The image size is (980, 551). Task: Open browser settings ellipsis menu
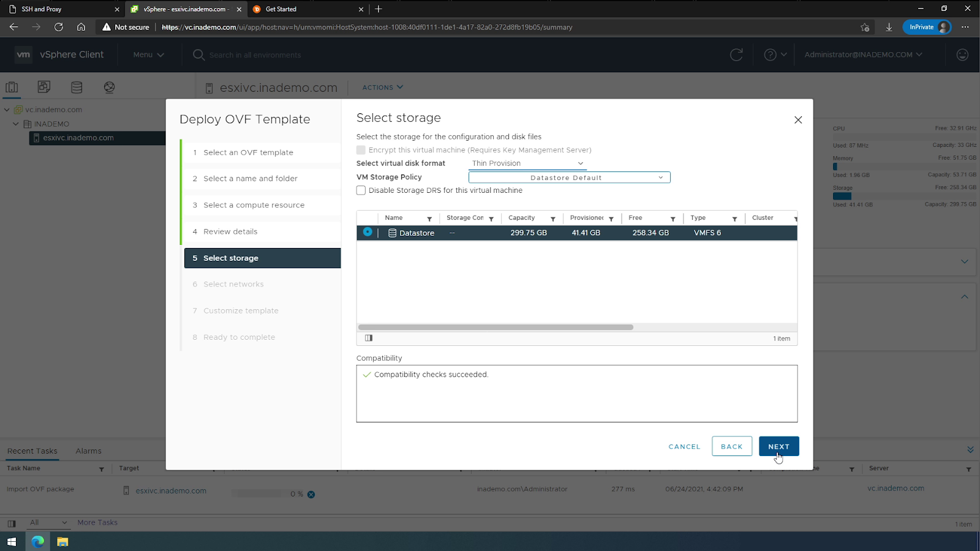[965, 27]
